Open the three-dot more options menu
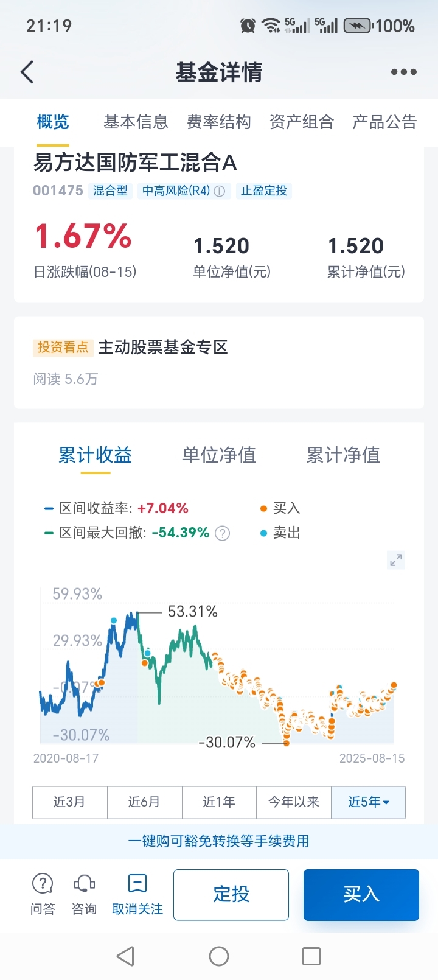Screen dimensions: 438x980 click(x=403, y=72)
